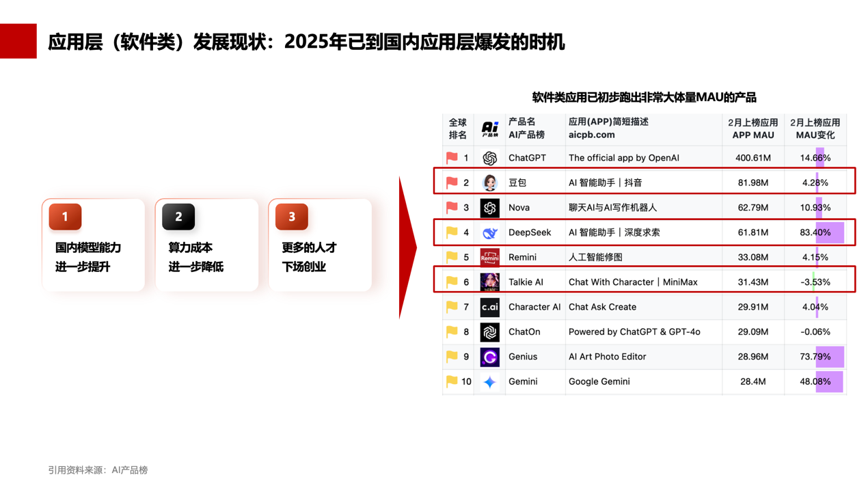Click the 引用资料来源：AI产品榜 footer text
This screenshot has height=488, width=868.
98,470
